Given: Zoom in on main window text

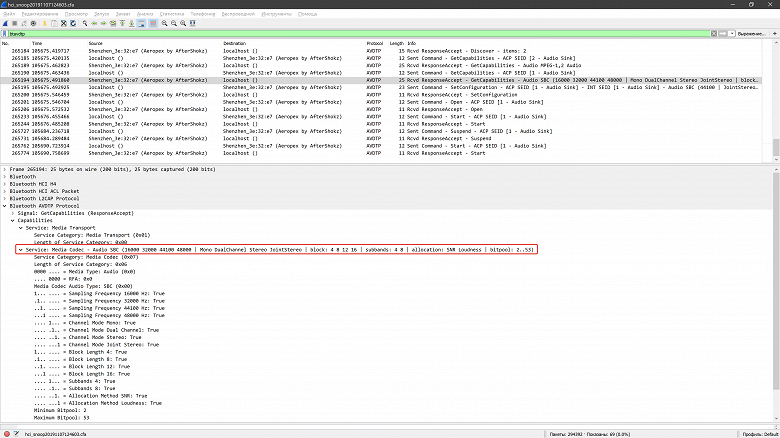Looking at the screenshot, I should 165,23.
